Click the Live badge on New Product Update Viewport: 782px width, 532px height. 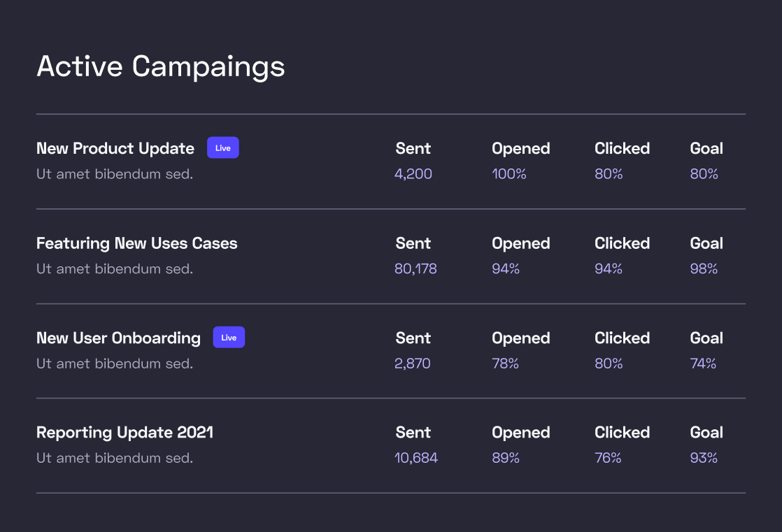(222, 147)
